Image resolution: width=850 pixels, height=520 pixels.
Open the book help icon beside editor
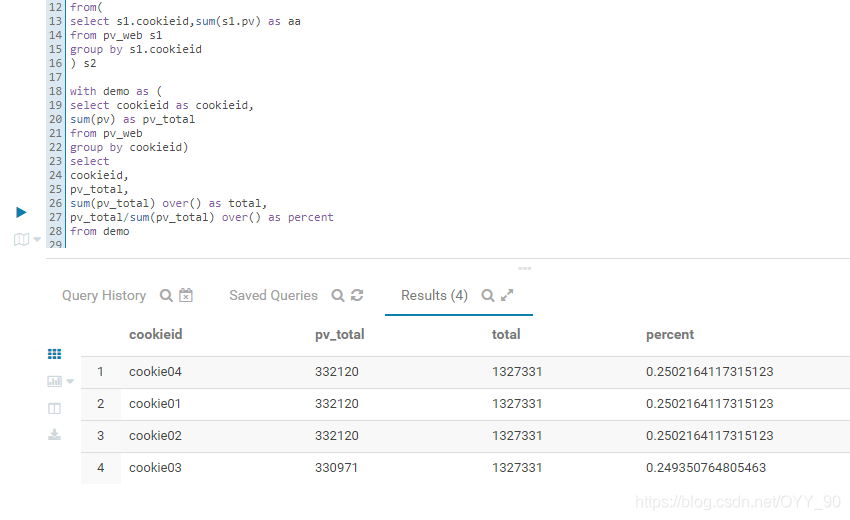(21, 239)
